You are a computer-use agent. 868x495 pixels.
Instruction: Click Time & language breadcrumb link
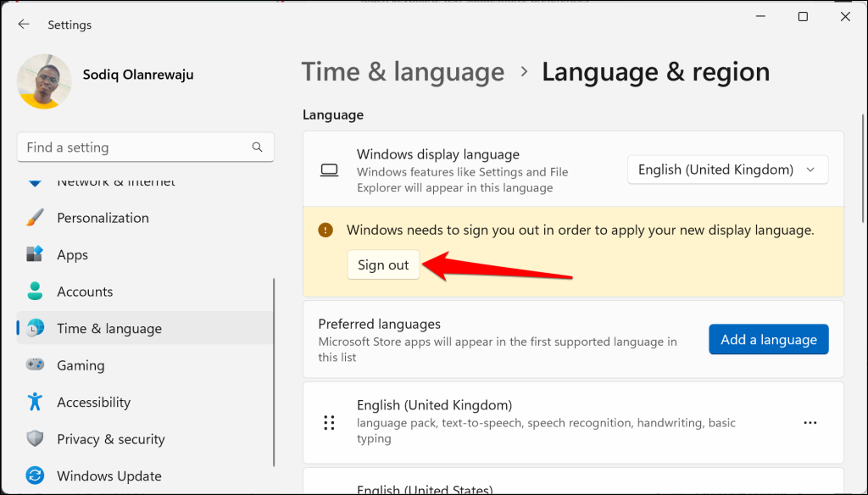coord(403,72)
